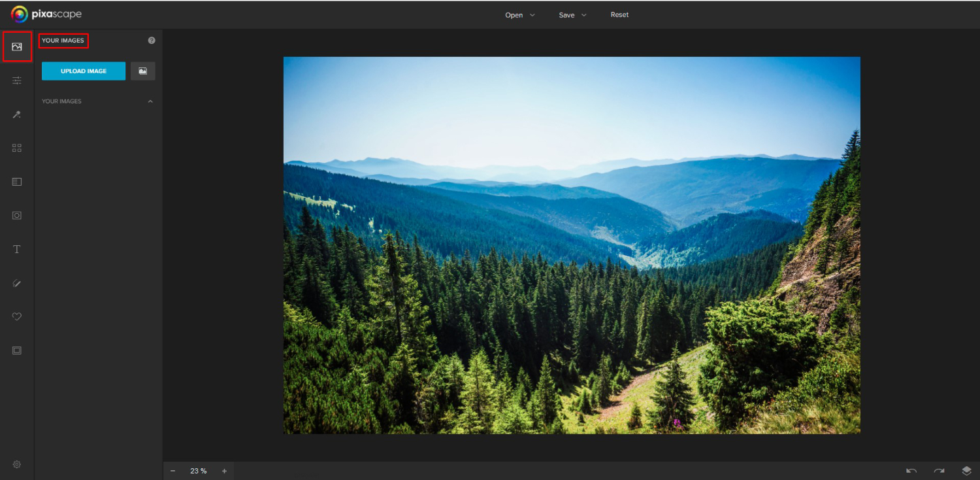Click the Reset button
The image size is (980, 480).
coord(619,15)
